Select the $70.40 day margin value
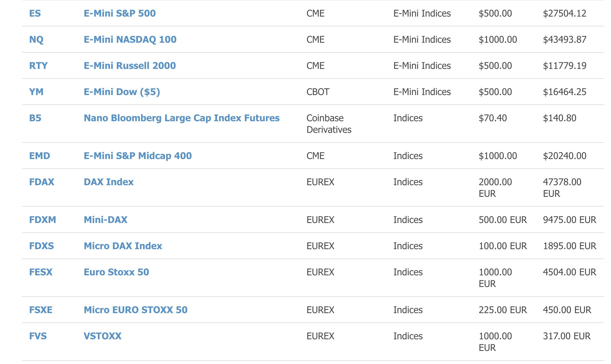Screen dimensions: 611x364 pos(493,118)
